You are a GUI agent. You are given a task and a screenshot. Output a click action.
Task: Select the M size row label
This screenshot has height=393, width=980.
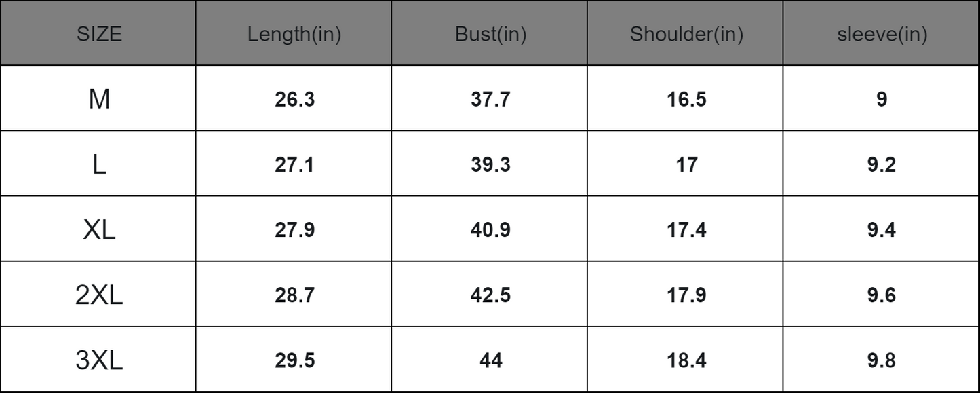point(99,100)
